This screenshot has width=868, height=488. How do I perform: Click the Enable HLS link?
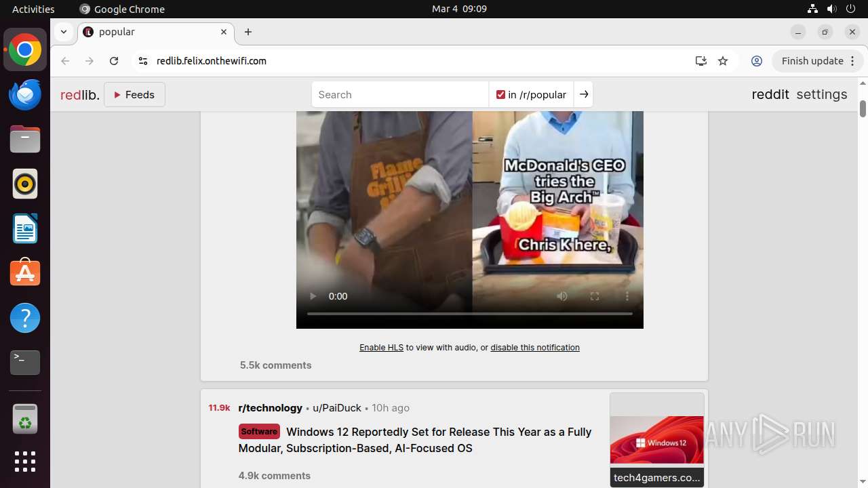(x=381, y=348)
